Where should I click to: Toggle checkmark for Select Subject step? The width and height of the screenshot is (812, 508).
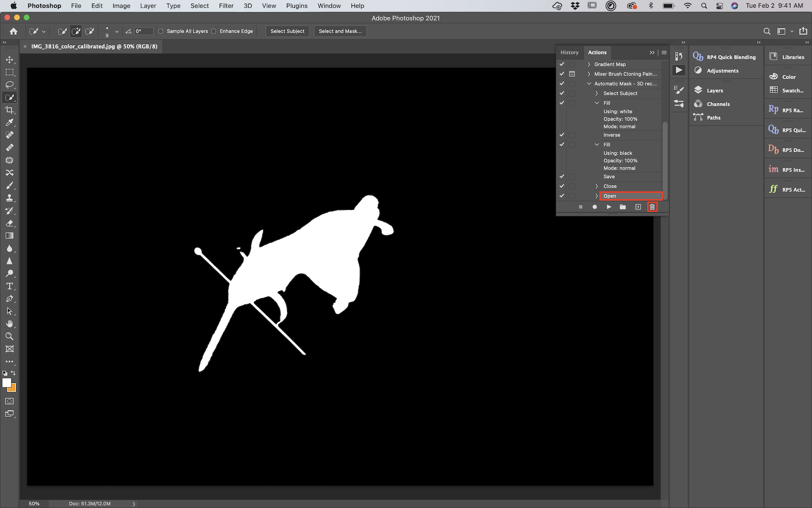[562, 93]
